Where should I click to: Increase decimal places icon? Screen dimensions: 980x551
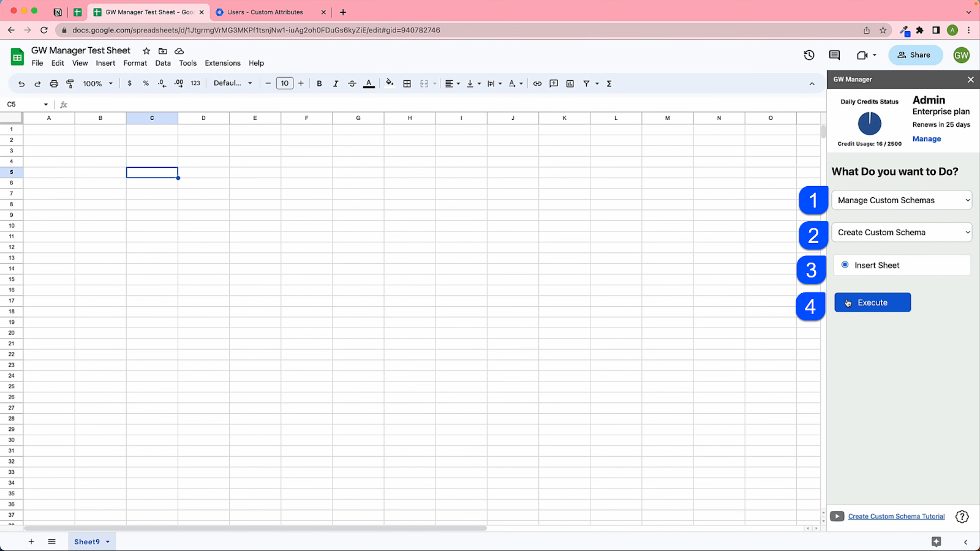[179, 83]
